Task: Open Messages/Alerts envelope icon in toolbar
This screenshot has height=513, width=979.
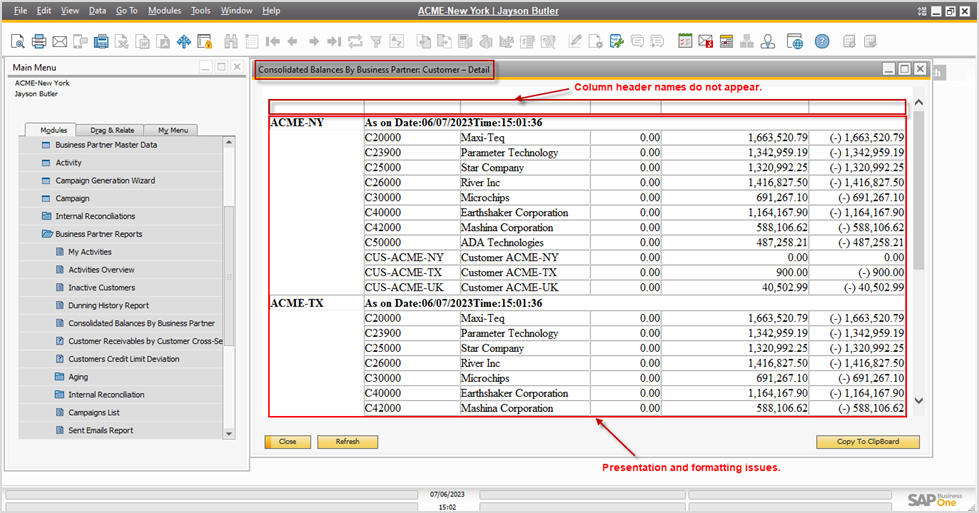Action: [705, 41]
